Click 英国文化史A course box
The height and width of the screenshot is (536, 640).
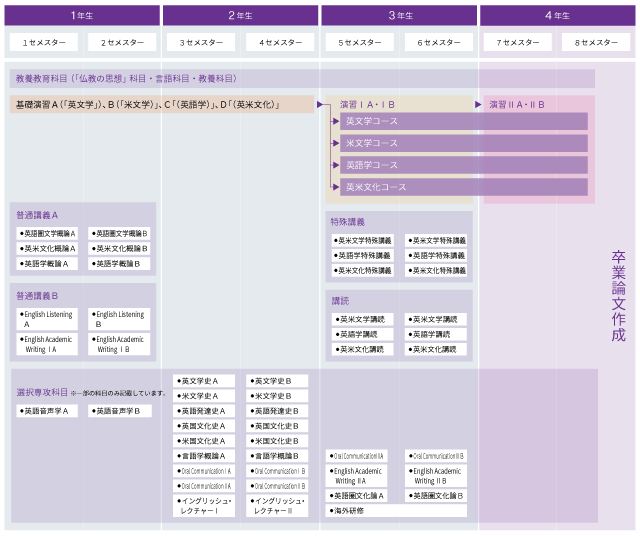click(x=204, y=426)
